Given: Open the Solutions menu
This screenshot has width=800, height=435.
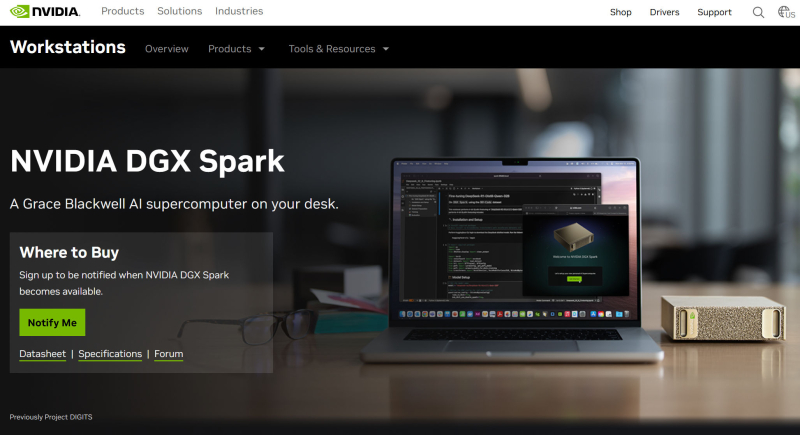Looking at the screenshot, I should pos(179,12).
